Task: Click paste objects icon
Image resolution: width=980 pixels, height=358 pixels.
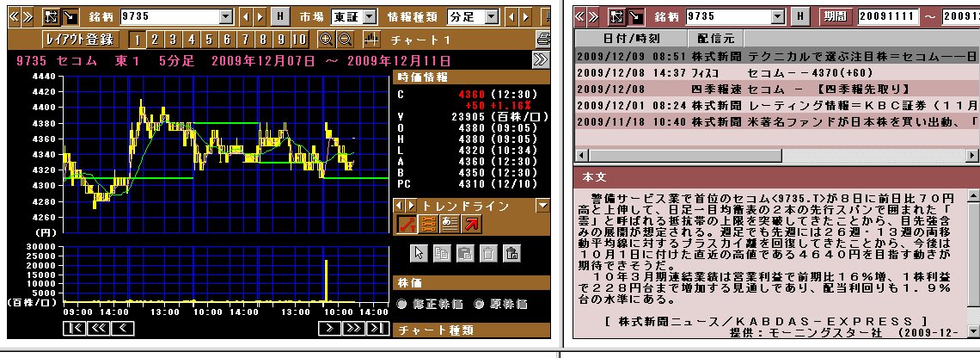Action: [x=466, y=253]
